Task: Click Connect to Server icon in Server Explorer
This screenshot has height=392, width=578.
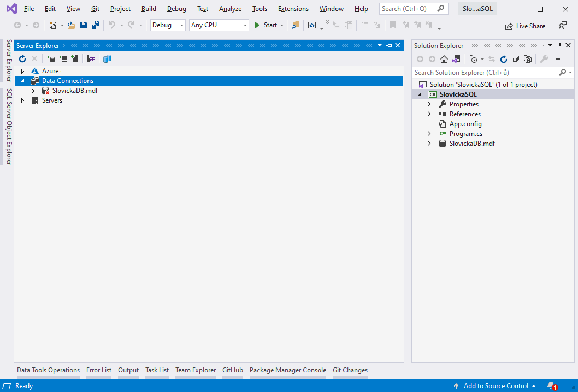Action: (x=63, y=58)
